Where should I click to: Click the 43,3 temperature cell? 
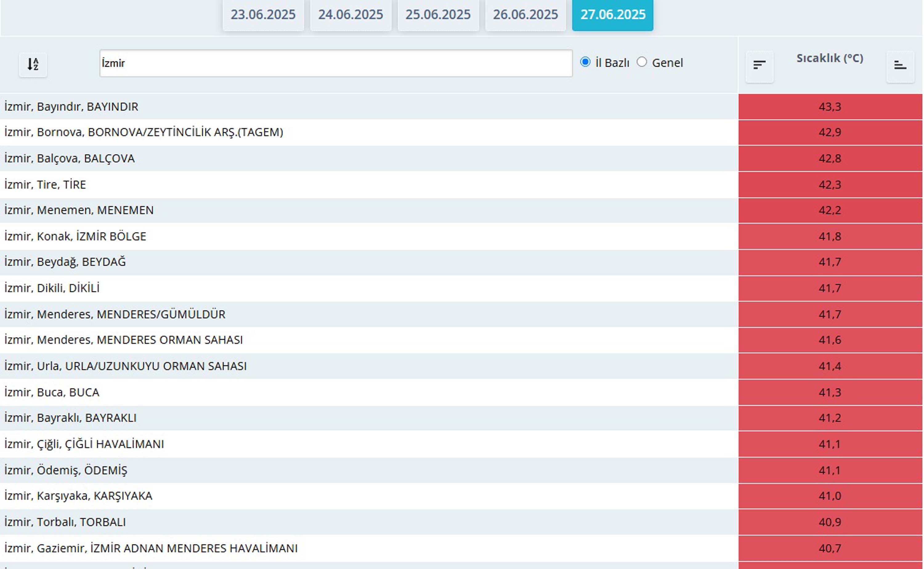[830, 107]
